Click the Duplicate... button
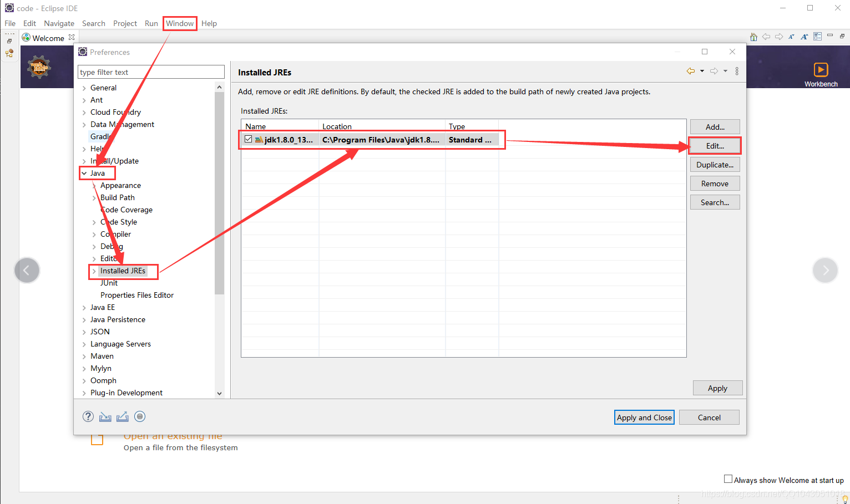Image resolution: width=850 pixels, height=504 pixels. 715,165
